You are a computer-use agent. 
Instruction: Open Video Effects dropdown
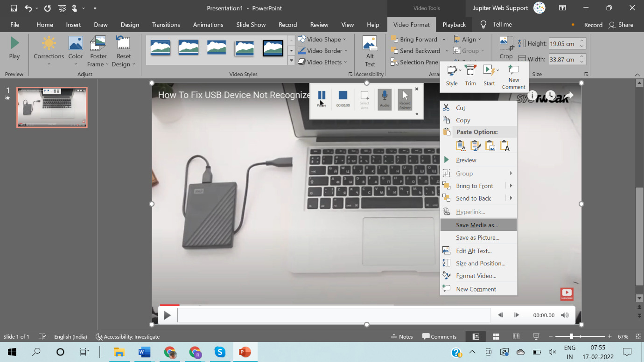point(323,62)
